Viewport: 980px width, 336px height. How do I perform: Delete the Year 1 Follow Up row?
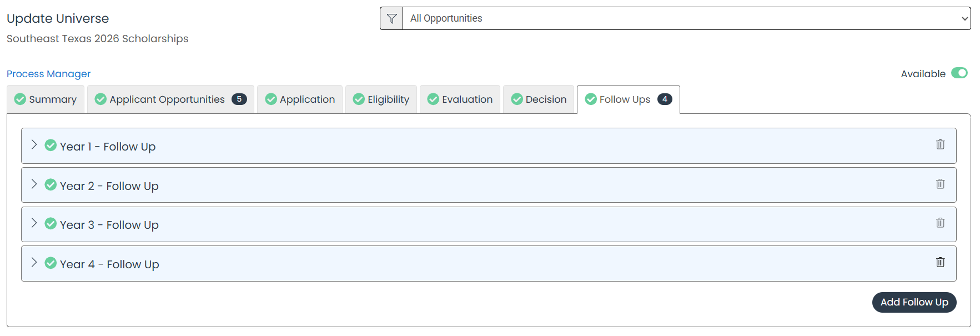coord(940,144)
